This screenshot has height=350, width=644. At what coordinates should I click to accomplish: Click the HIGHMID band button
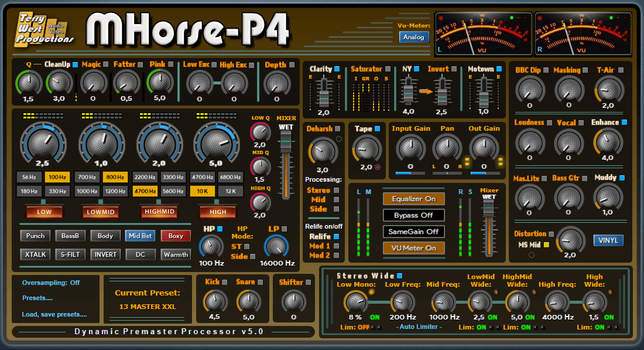click(x=159, y=212)
